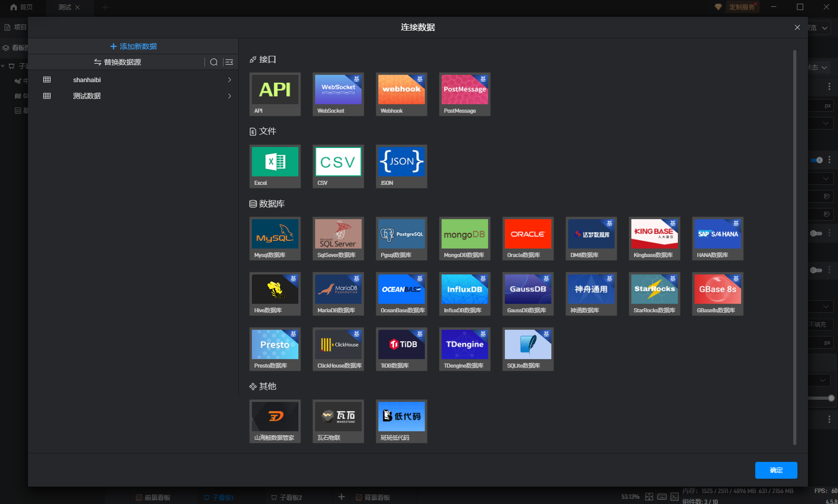Select the GaussDB database tile

tap(528, 294)
